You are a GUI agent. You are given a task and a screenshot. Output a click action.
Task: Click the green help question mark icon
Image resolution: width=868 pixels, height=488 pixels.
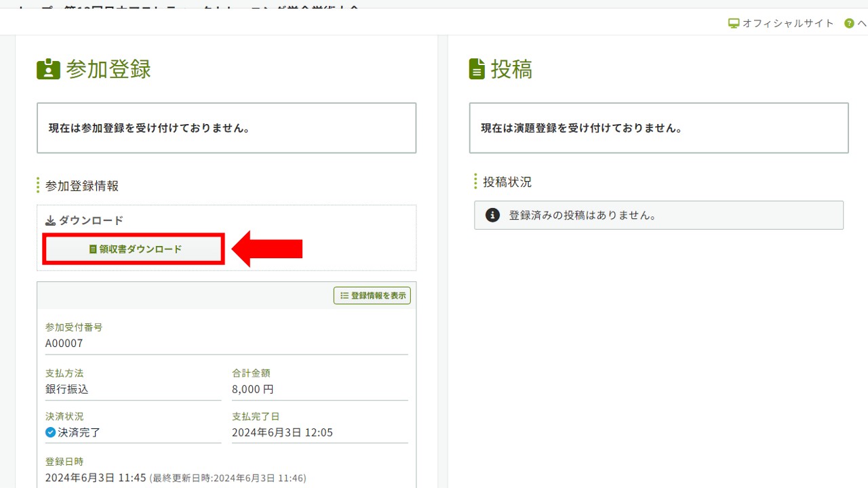click(x=849, y=23)
